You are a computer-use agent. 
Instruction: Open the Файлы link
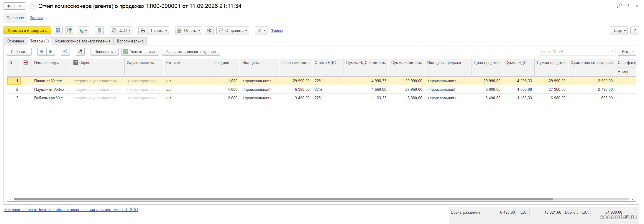[277, 30]
